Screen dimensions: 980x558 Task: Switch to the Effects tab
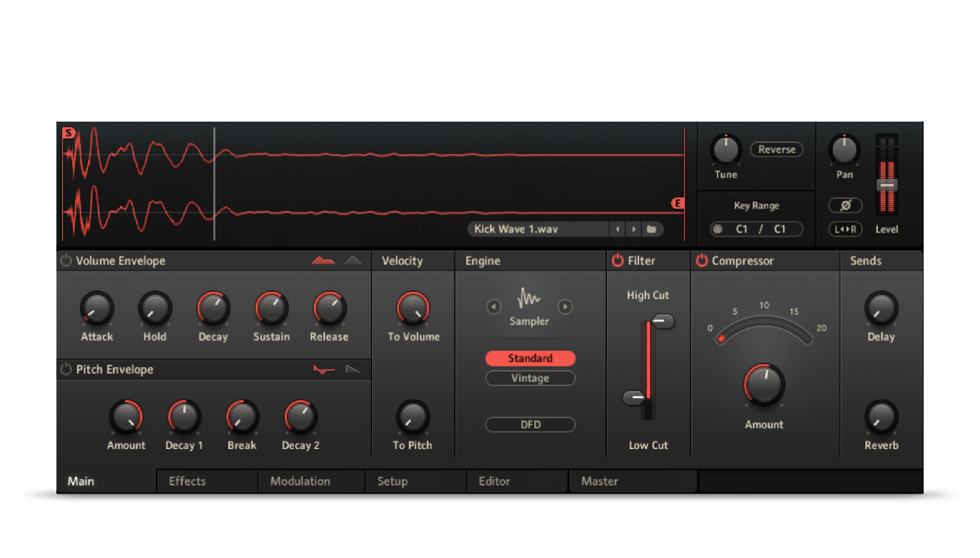(187, 481)
